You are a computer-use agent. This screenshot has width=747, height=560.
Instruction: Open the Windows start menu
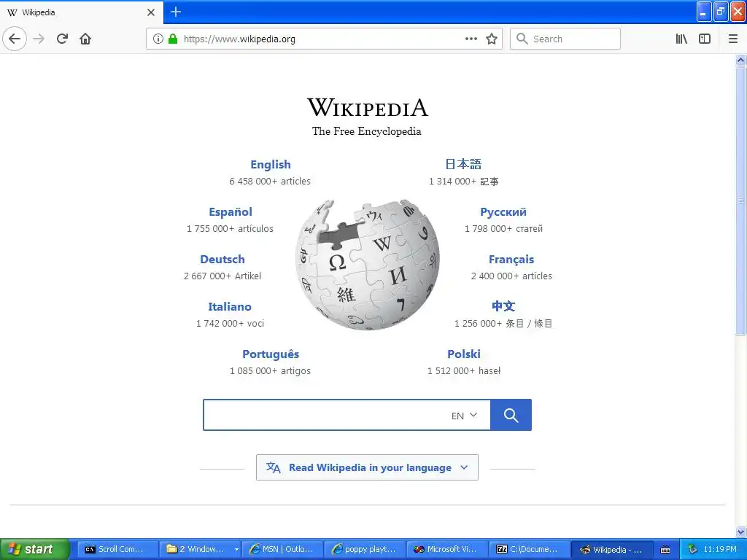point(34,549)
